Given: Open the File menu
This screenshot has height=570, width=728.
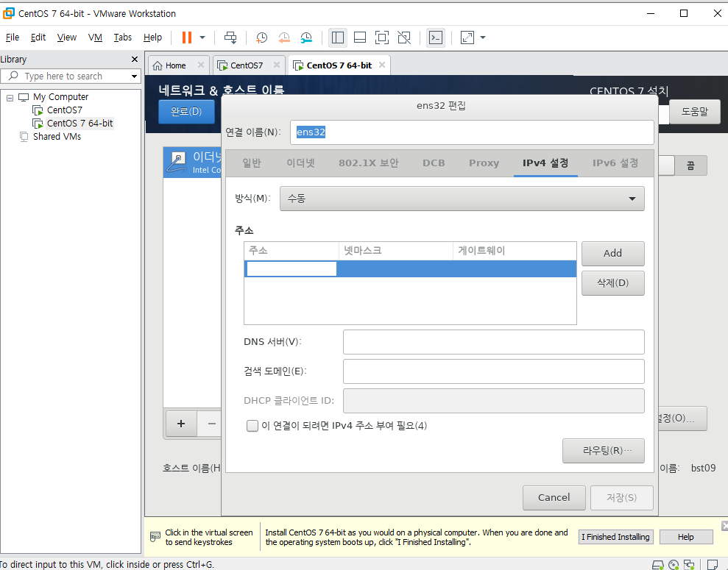Looking at the screenshot, I should click(12, 37).
